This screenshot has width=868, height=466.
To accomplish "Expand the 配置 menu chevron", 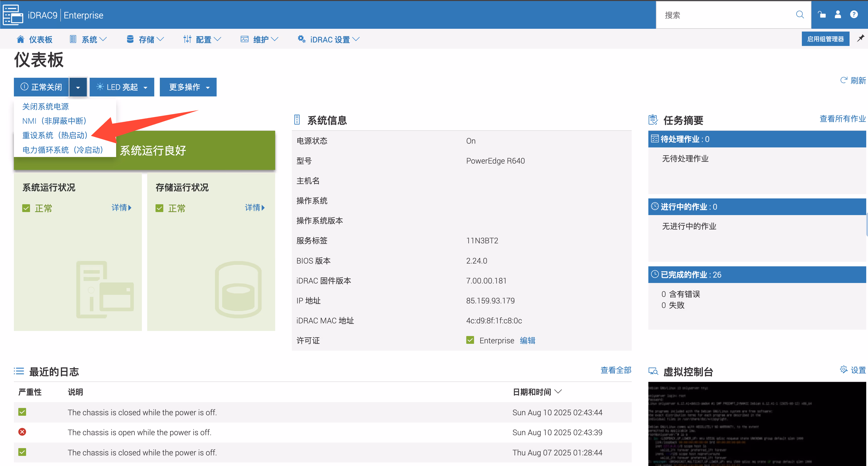I will click(218, 39).
